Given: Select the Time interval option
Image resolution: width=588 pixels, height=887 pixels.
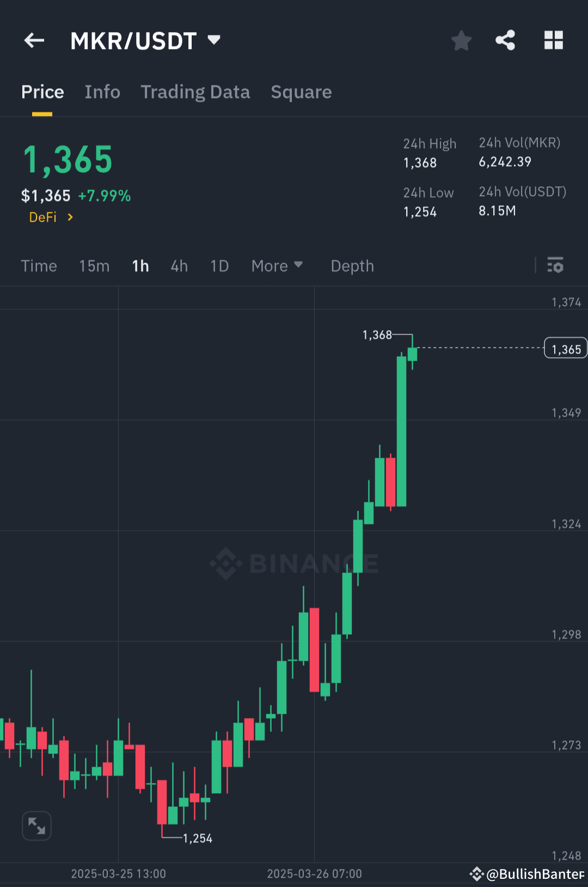Looking at the screenshot, I should 39,266.
